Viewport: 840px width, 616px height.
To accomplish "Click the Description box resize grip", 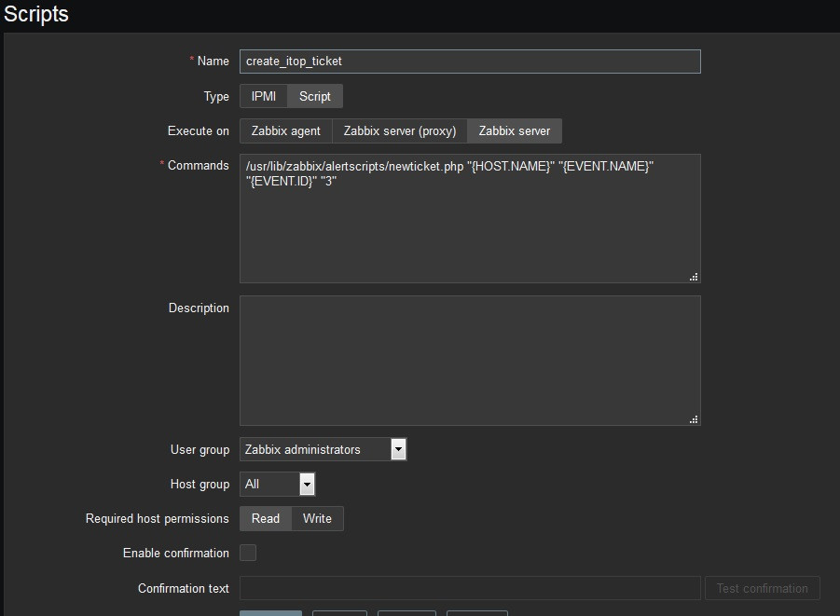I will (694, 419).
